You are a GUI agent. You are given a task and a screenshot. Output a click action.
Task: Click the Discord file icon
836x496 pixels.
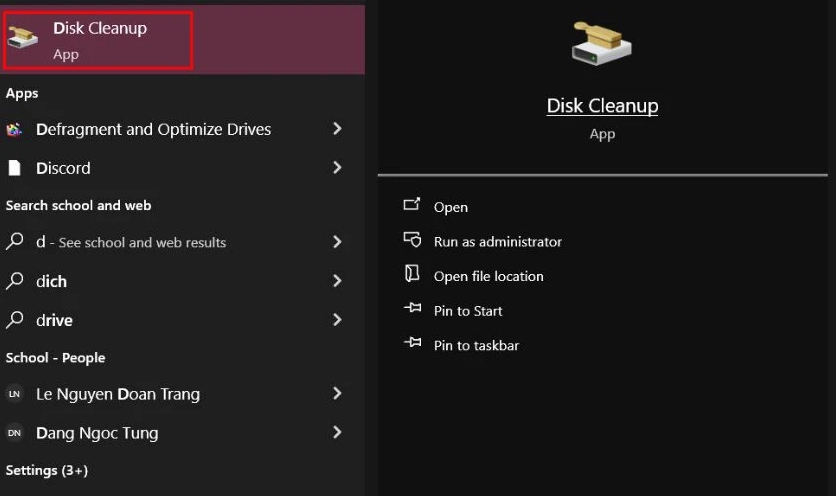tap(14, 168)
